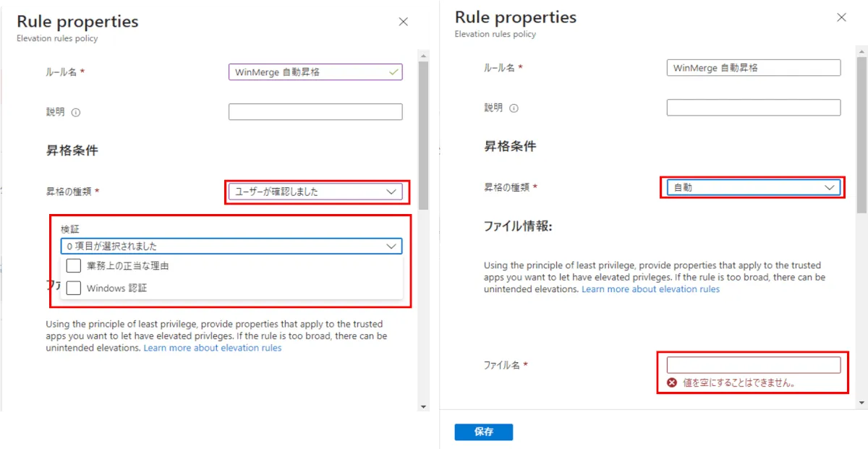The height and width of the screenshot is (449, 868).
Task: Click the green checkmark in the left ルール名 field
Action: pos(393,72)
